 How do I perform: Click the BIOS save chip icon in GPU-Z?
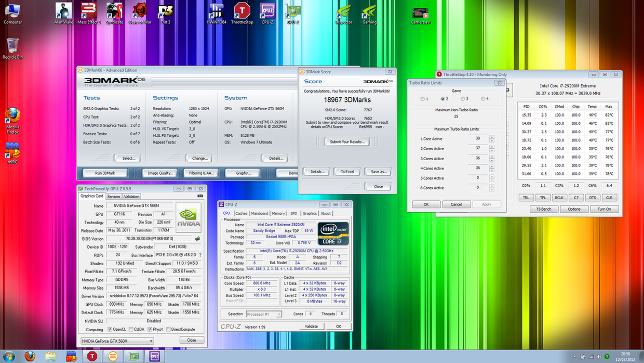[x=197, y=239]
